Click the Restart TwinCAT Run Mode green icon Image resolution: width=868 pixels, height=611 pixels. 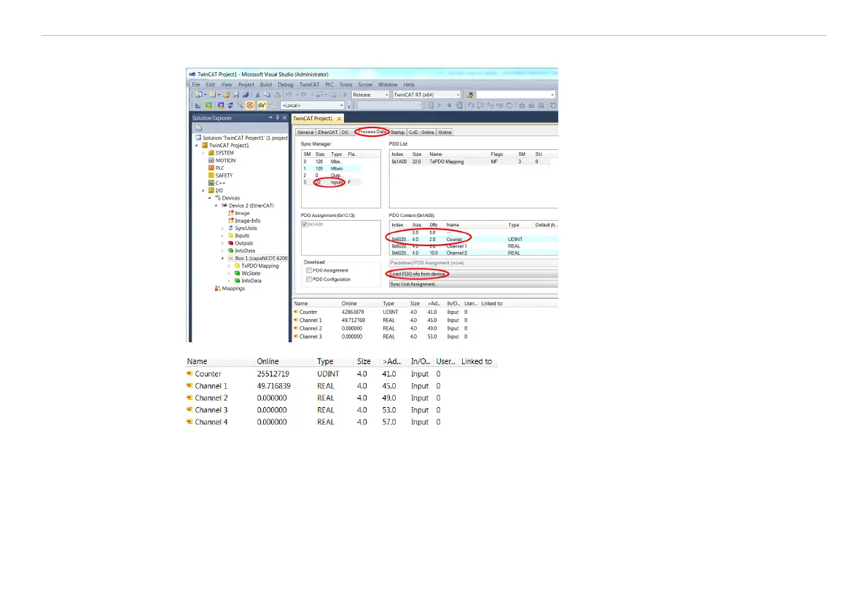coord(208,105)
